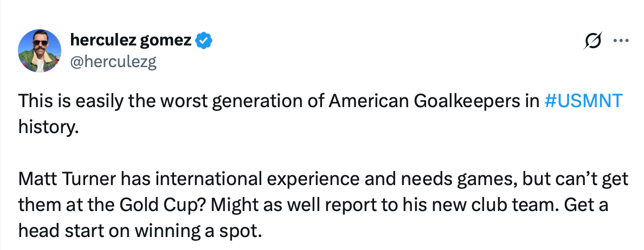Open the three-dot More options menu
This screenshot has height=250, width=644.
tap(621, 41)
